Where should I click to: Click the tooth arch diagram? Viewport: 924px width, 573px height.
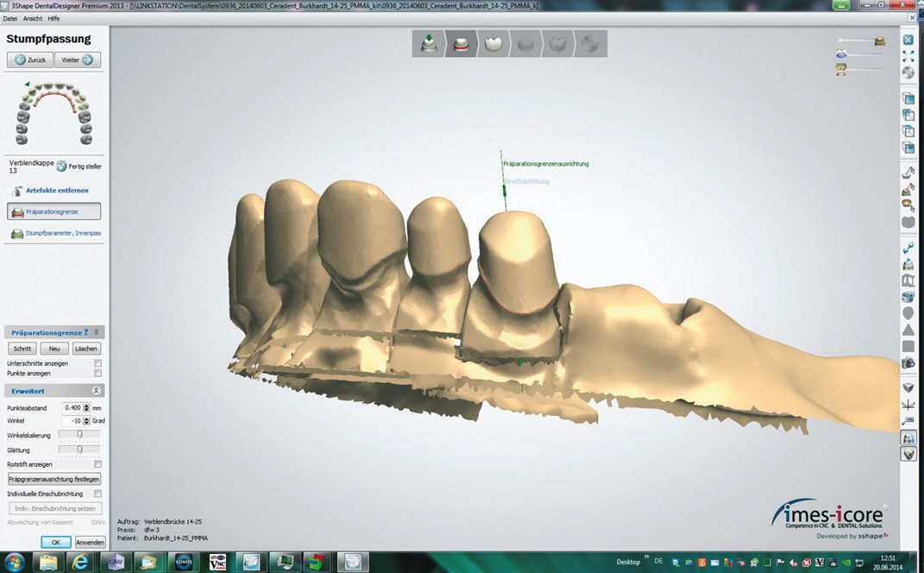54,113
